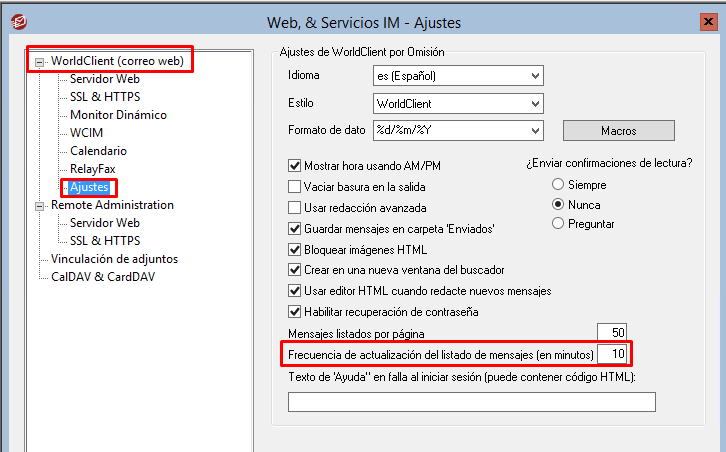Select the 'Calendario' tree item
Image resolution: width=726 pixels, height=452 pixels.
click(x=98, y=151)
